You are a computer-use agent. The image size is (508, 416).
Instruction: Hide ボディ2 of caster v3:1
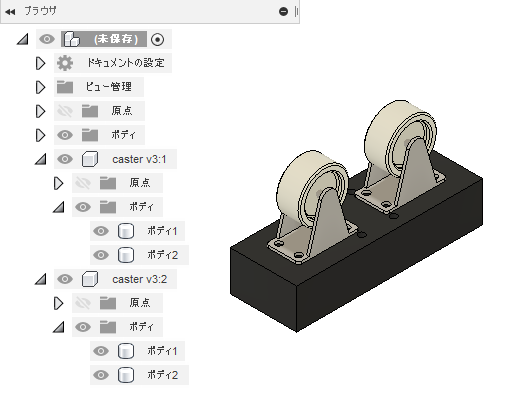point(101,255)
